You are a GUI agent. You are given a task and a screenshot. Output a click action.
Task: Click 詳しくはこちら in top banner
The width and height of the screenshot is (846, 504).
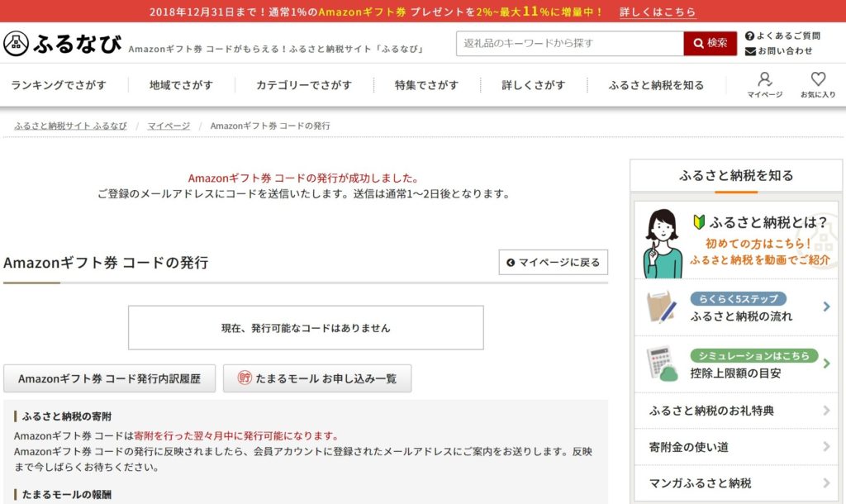pos(658,12)
